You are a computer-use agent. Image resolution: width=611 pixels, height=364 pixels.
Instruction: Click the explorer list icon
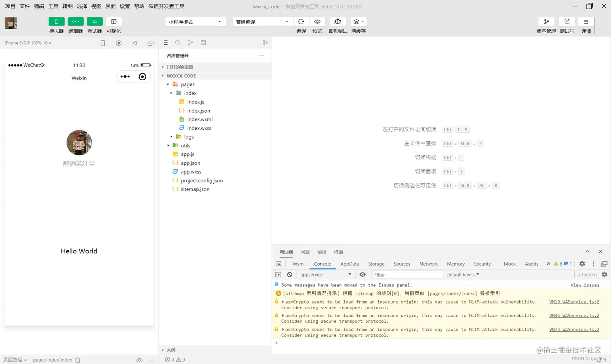(165, 43)
